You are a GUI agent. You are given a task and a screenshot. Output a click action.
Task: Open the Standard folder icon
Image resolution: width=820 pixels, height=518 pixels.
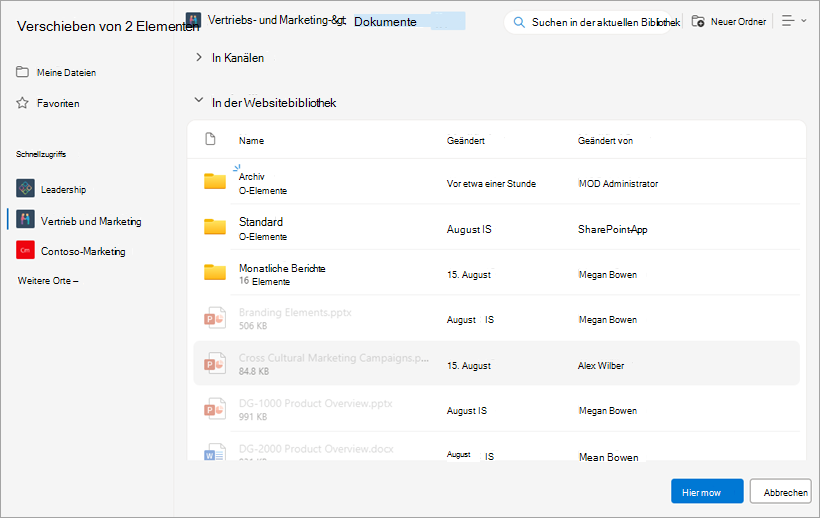click(215, 226)
